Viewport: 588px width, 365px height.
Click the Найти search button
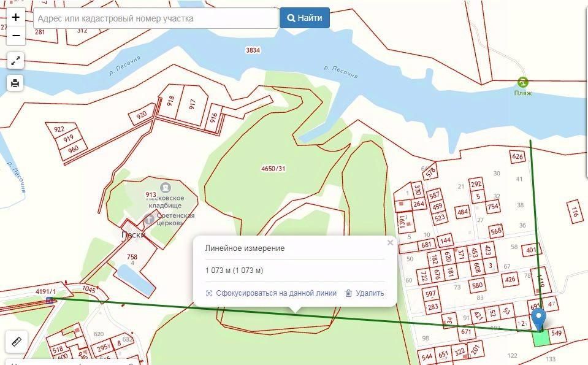305,18
